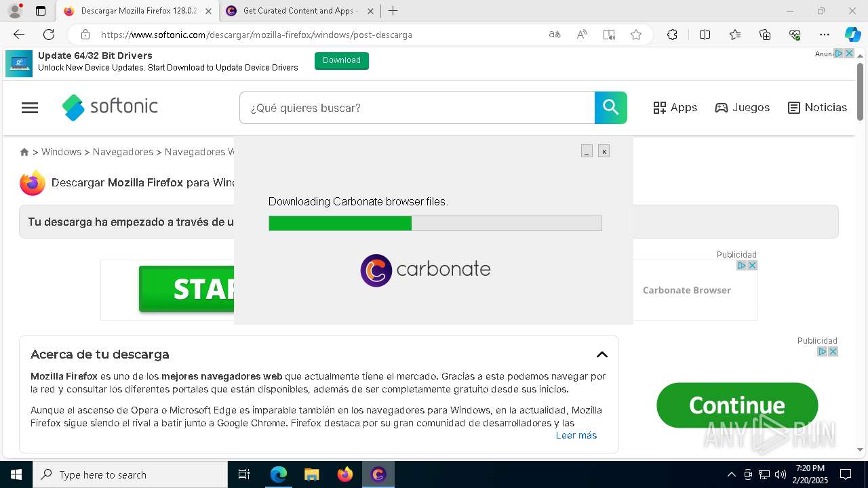Open the volume control tray icon

tap(781, 474)
